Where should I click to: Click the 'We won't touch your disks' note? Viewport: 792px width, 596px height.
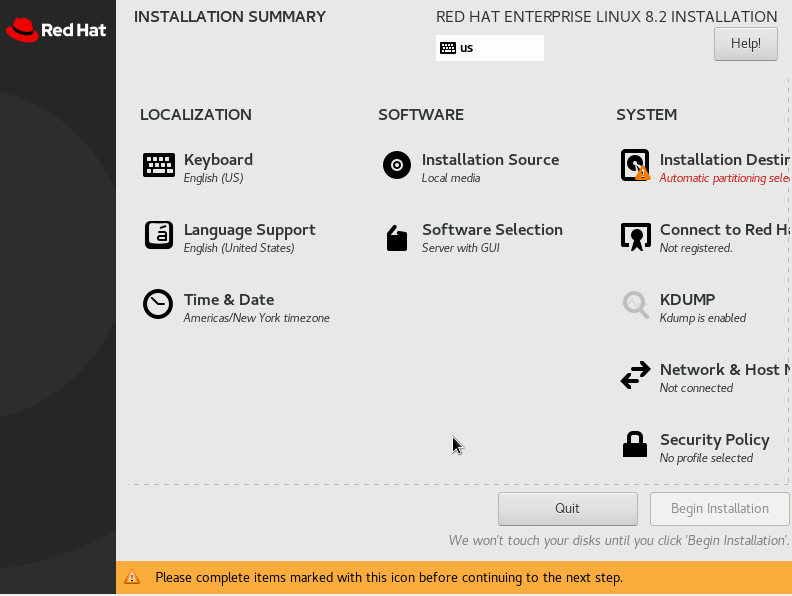click(619, 540)
